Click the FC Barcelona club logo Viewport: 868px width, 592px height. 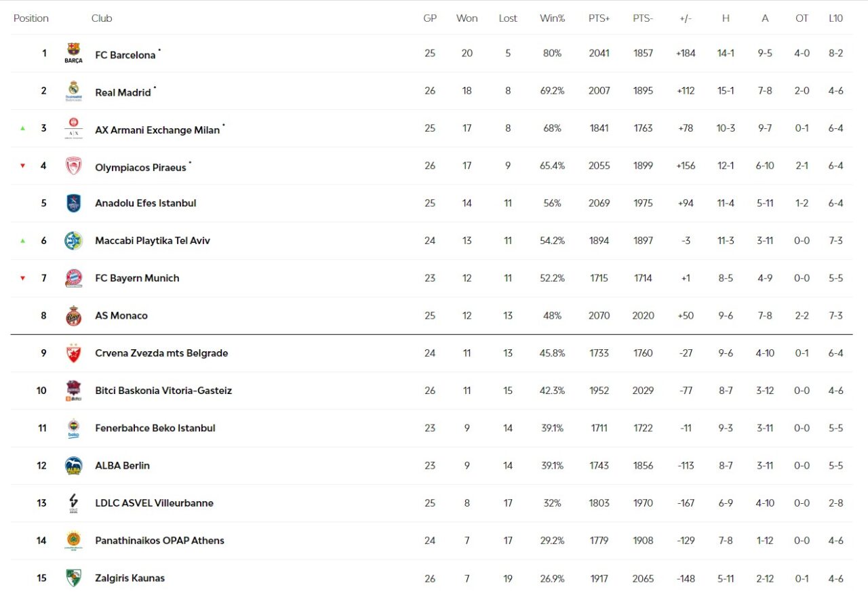(x=73, y=53)
